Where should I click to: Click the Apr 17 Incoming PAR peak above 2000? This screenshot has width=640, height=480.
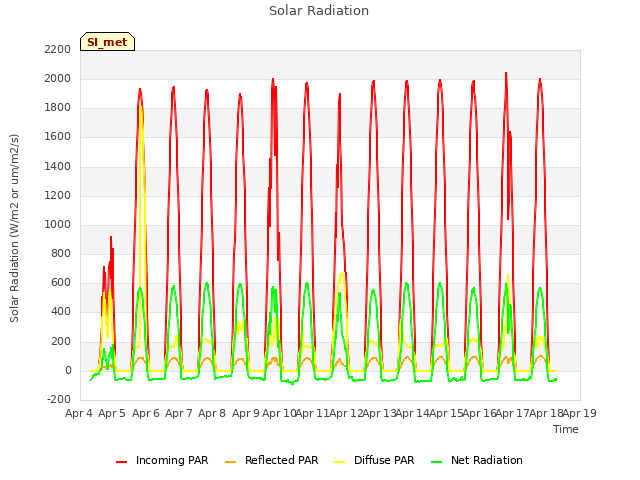pos(506,74)
